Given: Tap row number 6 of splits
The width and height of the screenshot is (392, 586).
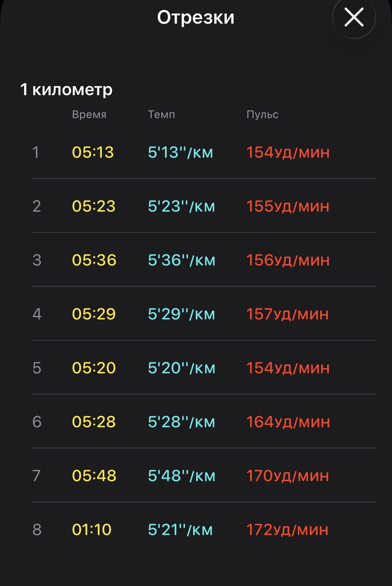Looking at the screenshot, I should [x=37, y=422].
